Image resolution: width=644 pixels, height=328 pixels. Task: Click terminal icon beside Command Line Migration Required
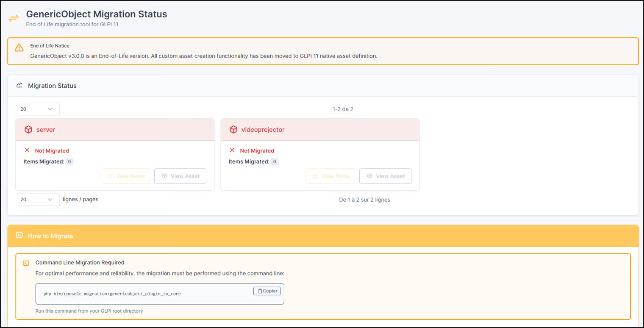click(x=26, y=263)
